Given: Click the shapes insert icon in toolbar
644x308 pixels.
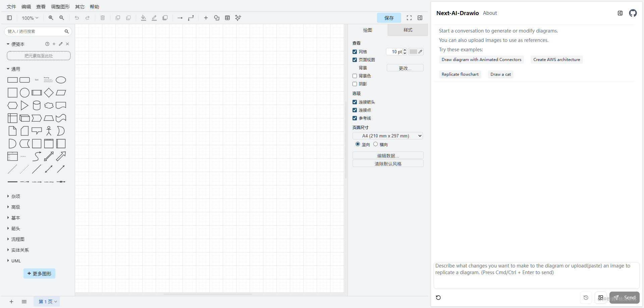Looking at the screenshot, I should tap(217, 18).
